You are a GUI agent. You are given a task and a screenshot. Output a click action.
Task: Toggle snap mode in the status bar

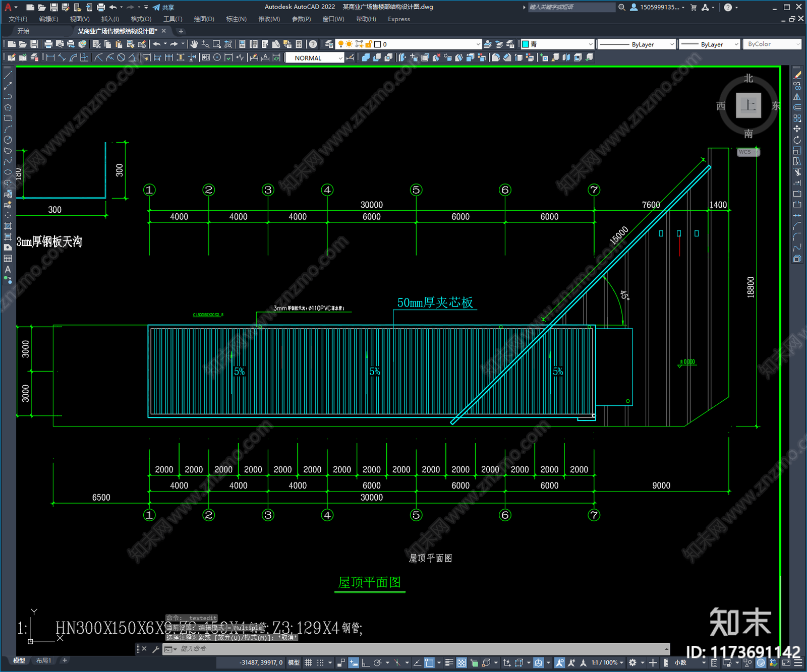(x=320, y=662)
